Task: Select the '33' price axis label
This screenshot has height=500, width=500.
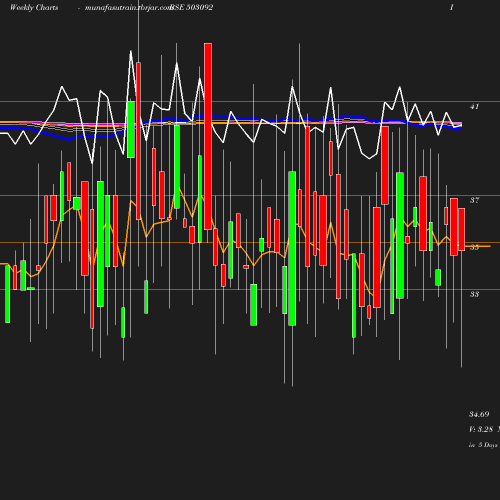Action: click(474, 294)
